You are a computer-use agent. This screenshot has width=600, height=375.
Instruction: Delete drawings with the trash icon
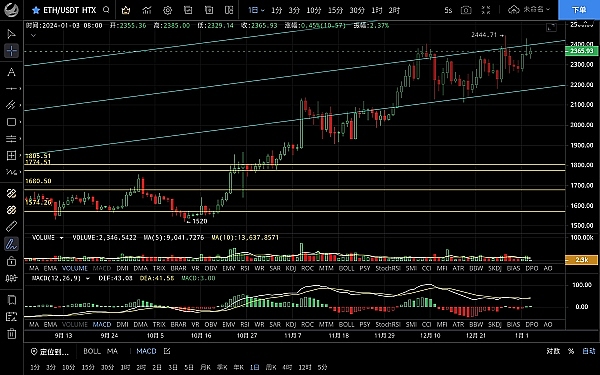[x=11, y=333]
